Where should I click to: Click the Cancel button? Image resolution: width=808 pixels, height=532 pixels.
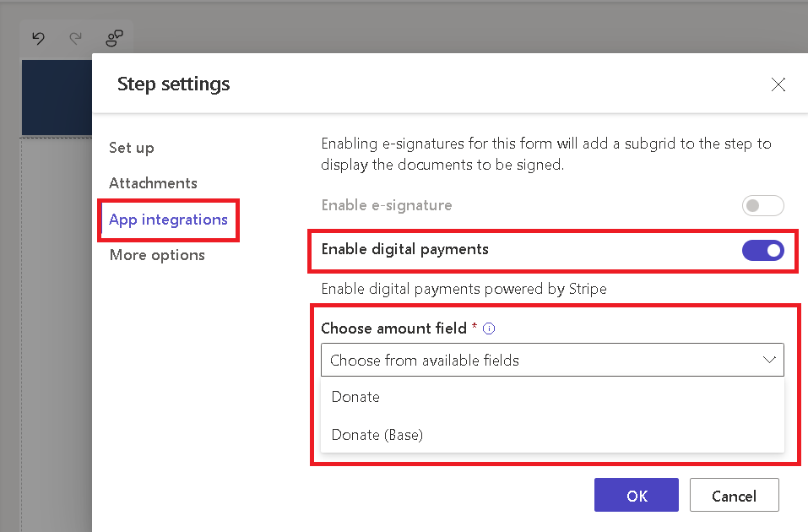coord(734,496)
